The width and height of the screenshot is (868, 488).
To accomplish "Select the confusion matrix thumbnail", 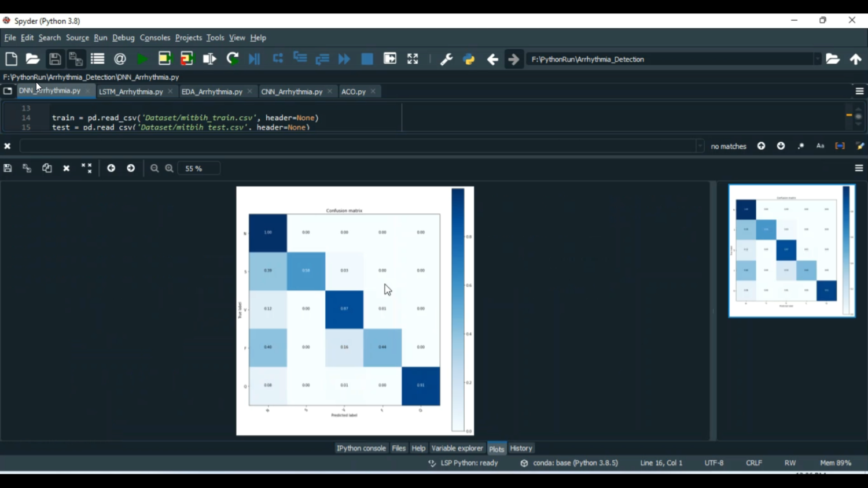I will tap(792, 251).
